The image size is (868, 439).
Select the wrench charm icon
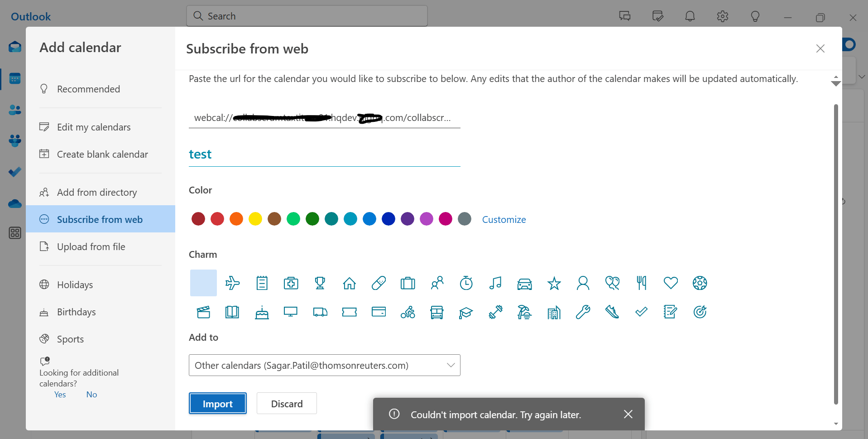583,312
